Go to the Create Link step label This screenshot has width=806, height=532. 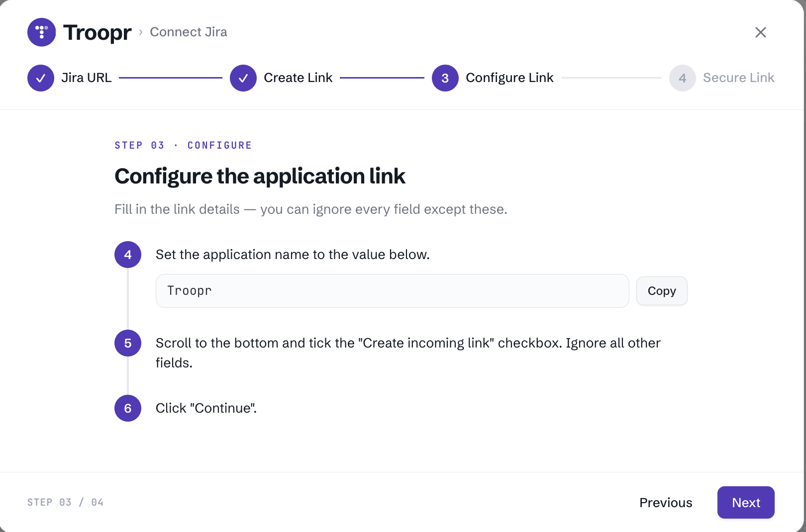coord(298,78)
